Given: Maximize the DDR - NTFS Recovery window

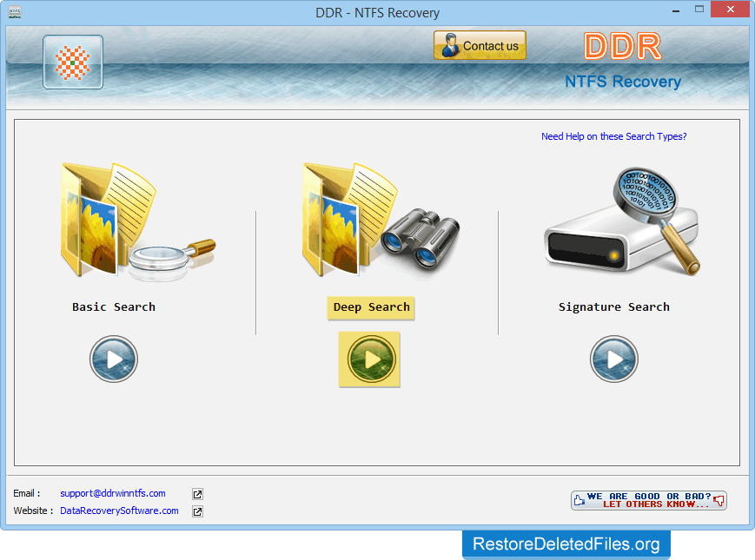Looking at the screenshot, I should coord(699,10).
